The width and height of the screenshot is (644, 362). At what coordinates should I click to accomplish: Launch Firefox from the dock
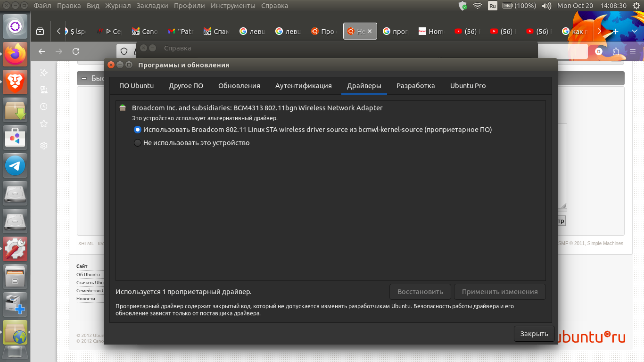click(16, 55)
